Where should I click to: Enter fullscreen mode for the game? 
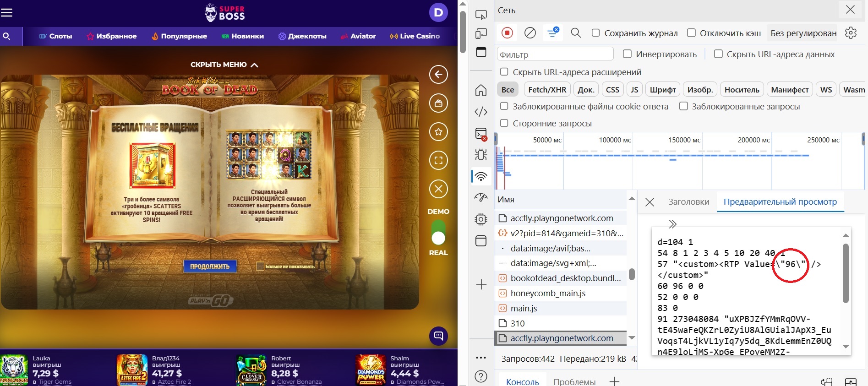438,160
